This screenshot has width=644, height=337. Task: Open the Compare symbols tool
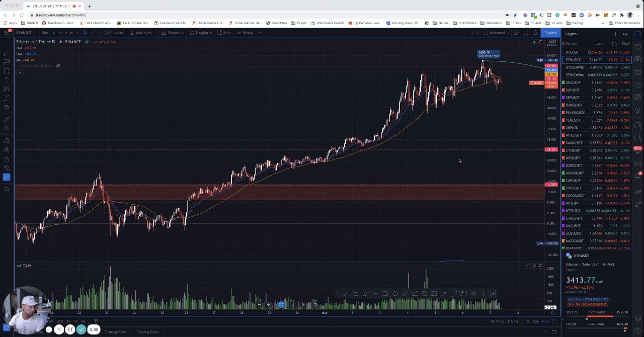[114, 33]
